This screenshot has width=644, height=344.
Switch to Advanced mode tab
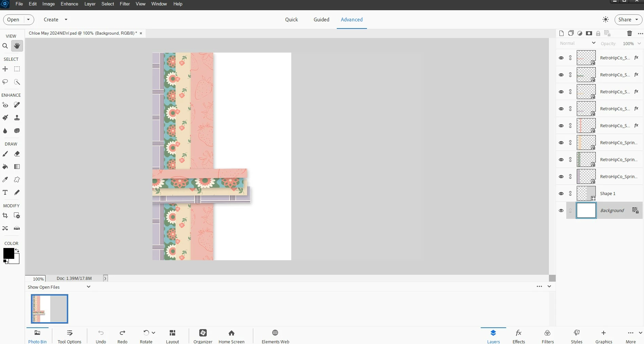(352, 20)
